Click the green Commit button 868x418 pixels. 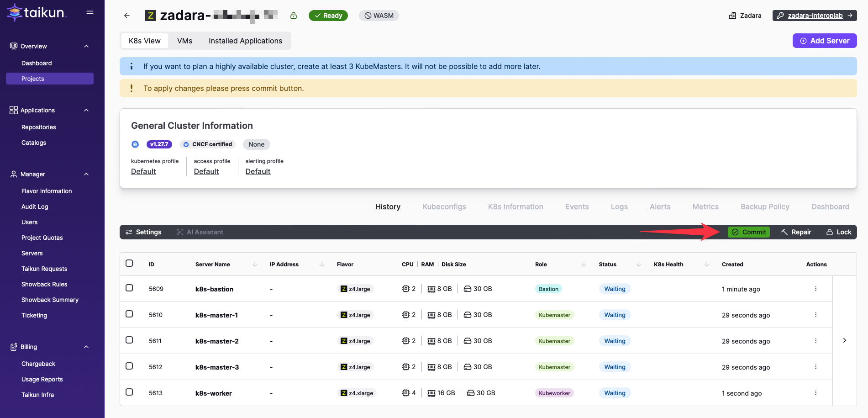point(749,232)
